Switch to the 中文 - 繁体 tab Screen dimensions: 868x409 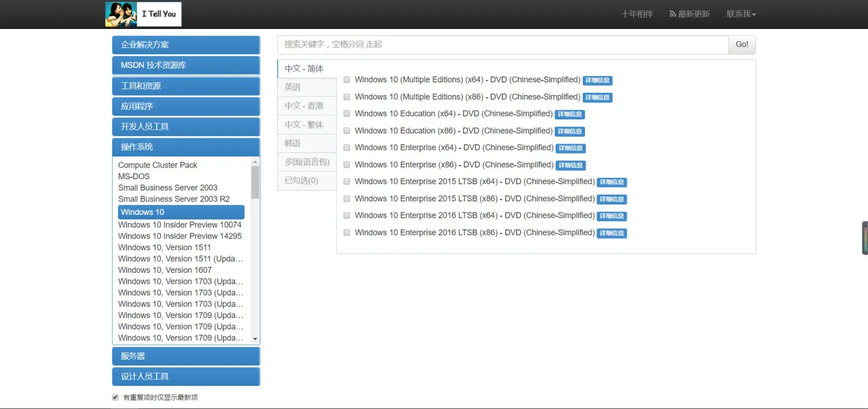point(307,125)
